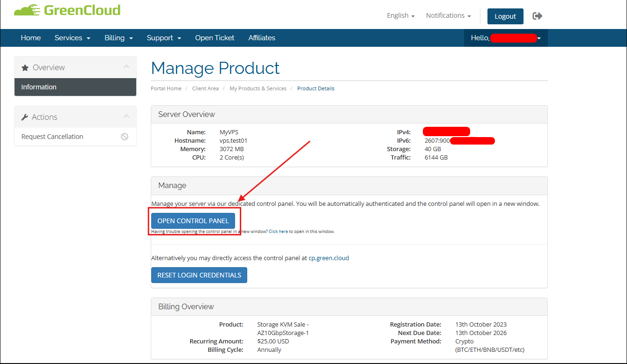Viewport: 627px width, 364px height.
Task: Click the sign-out arrow icon beside Logout
Action: (538, 16)
